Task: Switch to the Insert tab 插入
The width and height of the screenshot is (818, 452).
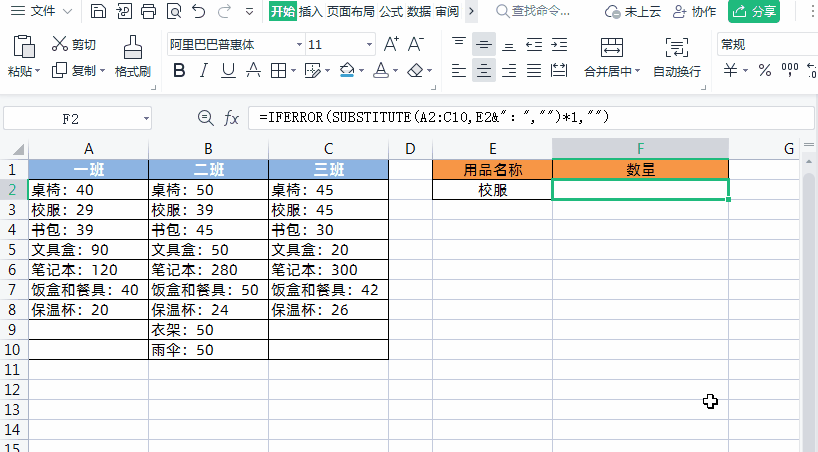Action: tap(310, 11)
